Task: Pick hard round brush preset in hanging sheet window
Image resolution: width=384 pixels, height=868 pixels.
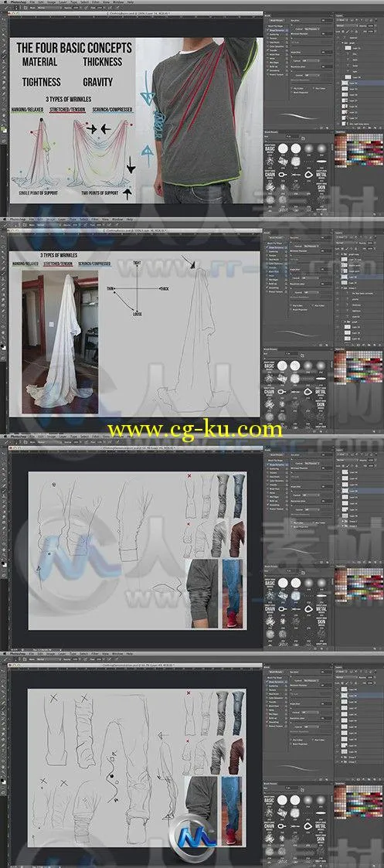Action: coord(282,366)
